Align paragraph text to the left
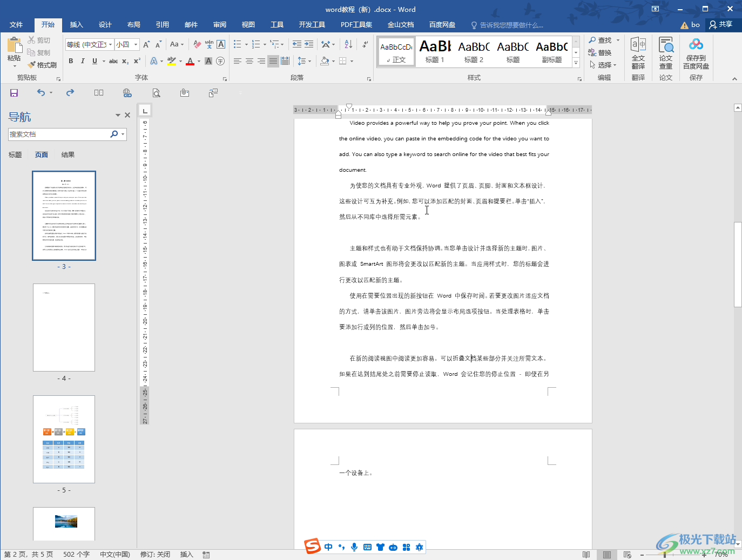 [238, 61]
